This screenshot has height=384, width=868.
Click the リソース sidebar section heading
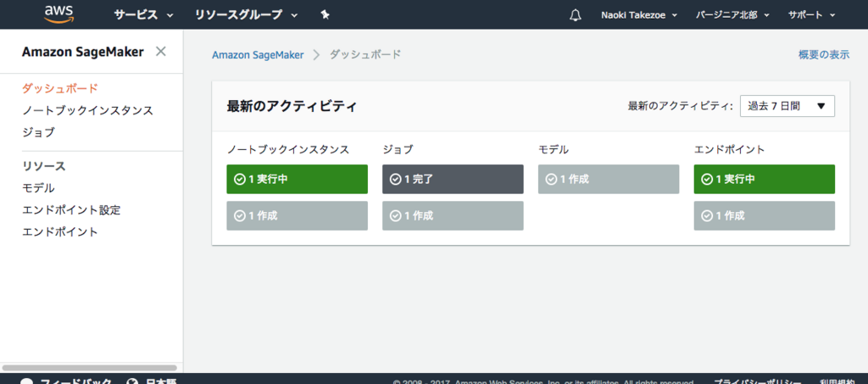[44, 166]
